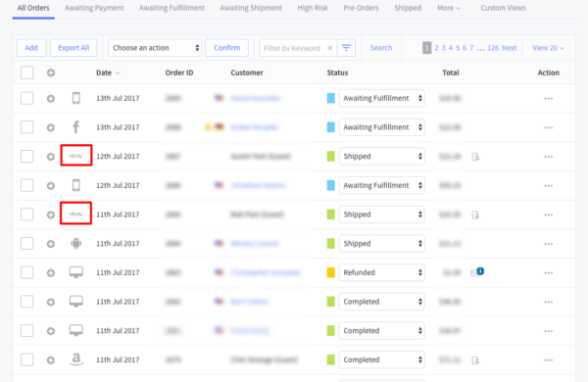Select the checkbox for the 12th Jul eBay order
This screenshot has width=588, height=382.
[27, 156]
